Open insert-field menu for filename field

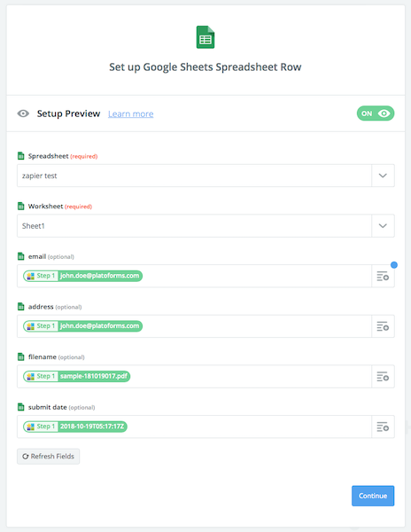383,377
